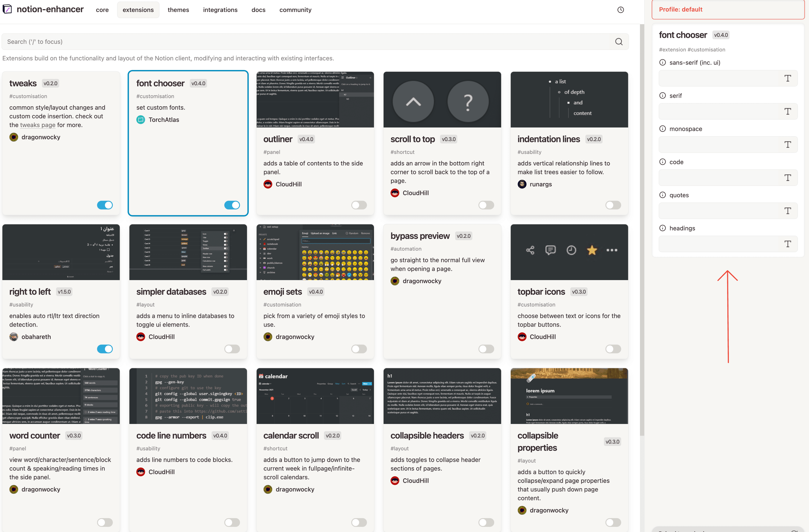809x532 pixels.
Task: Show info icon beside serif option
Action: click(x=662, y=96)
